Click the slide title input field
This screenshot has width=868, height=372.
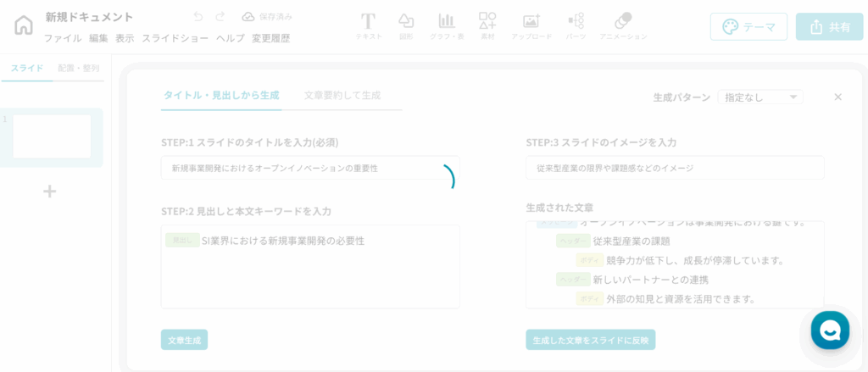(310, 168)
